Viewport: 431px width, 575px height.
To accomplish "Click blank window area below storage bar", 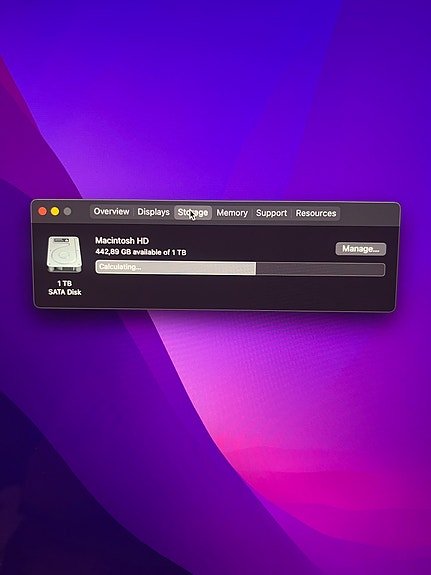I will 238,292.
